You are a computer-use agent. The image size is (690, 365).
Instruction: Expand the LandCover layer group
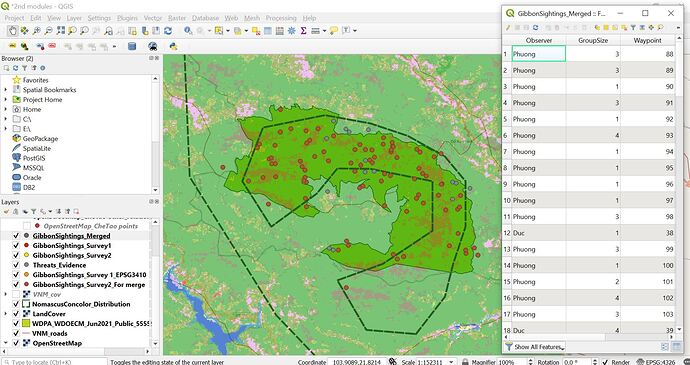click(x=6, y=314)
